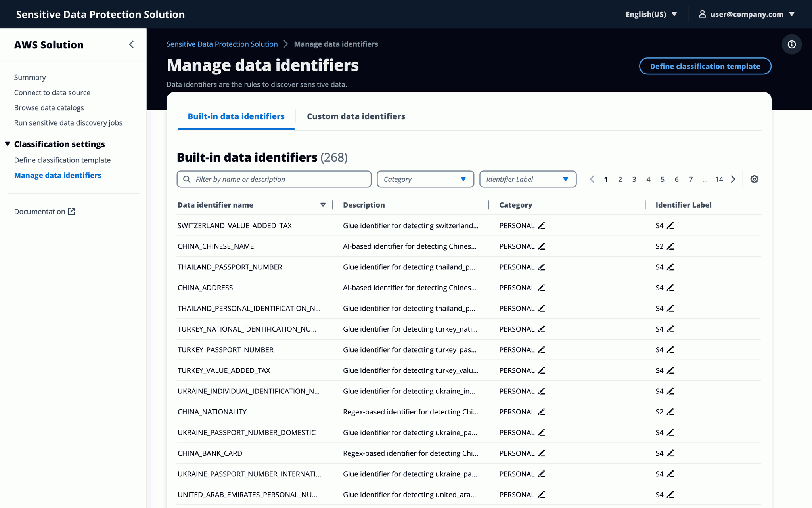Edit category pencil for CHINA_BANK_CARD

(x=541, y=453)
